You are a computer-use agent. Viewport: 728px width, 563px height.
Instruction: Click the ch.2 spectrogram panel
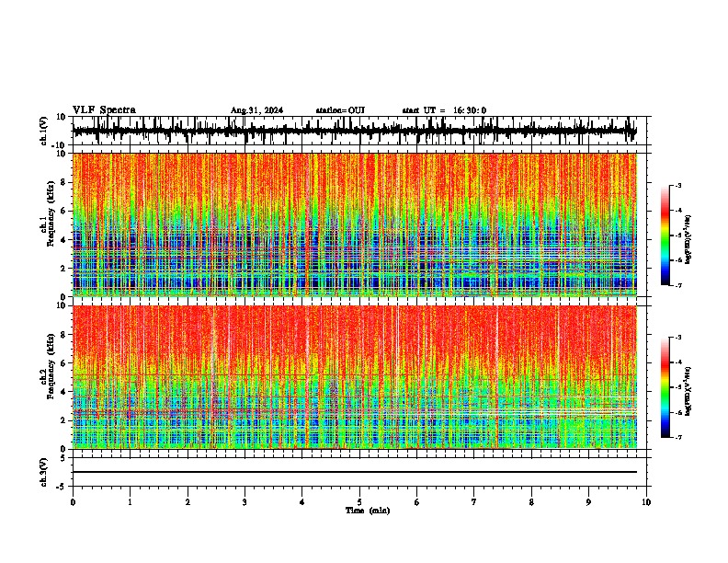click(354, 377)
